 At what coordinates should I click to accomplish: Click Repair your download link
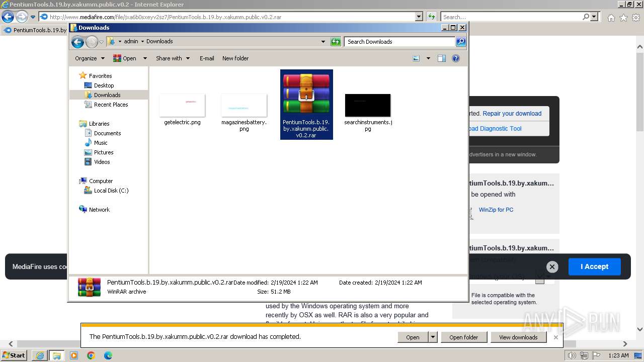512,114
